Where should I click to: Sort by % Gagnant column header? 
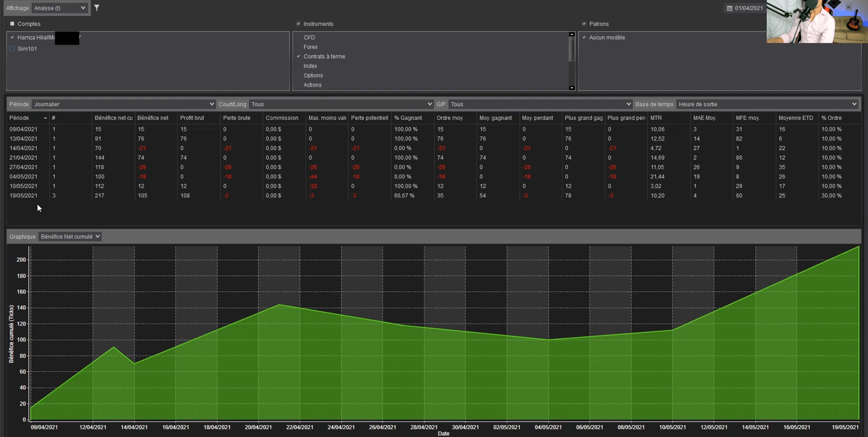pyautogui.click(x=408, y=118)
